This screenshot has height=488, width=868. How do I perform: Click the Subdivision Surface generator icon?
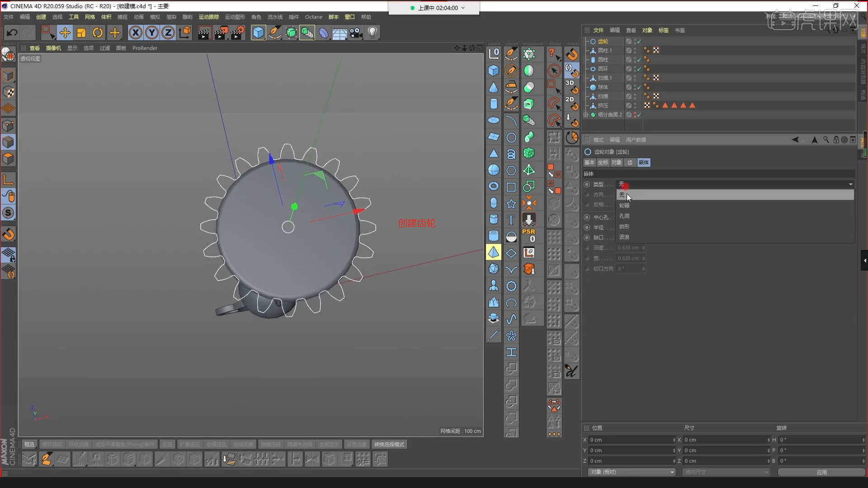(x=291, y=33)
